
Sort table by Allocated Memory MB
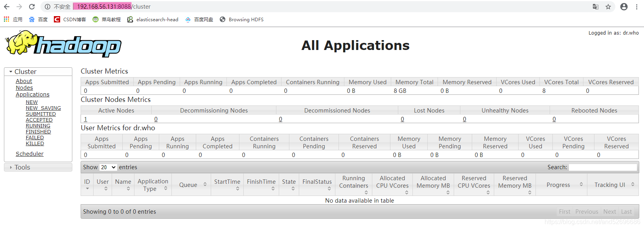pyautogui.click(x=433, y=185)
